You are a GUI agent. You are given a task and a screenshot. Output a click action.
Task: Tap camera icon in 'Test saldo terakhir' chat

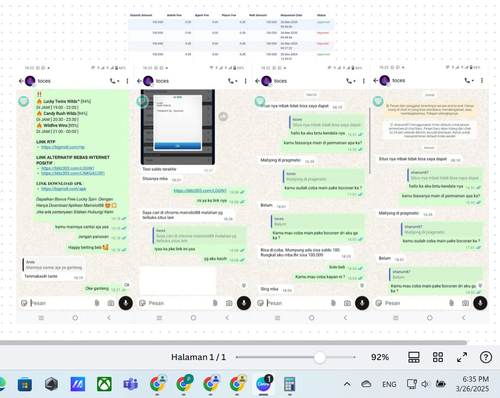coord(229,303)
